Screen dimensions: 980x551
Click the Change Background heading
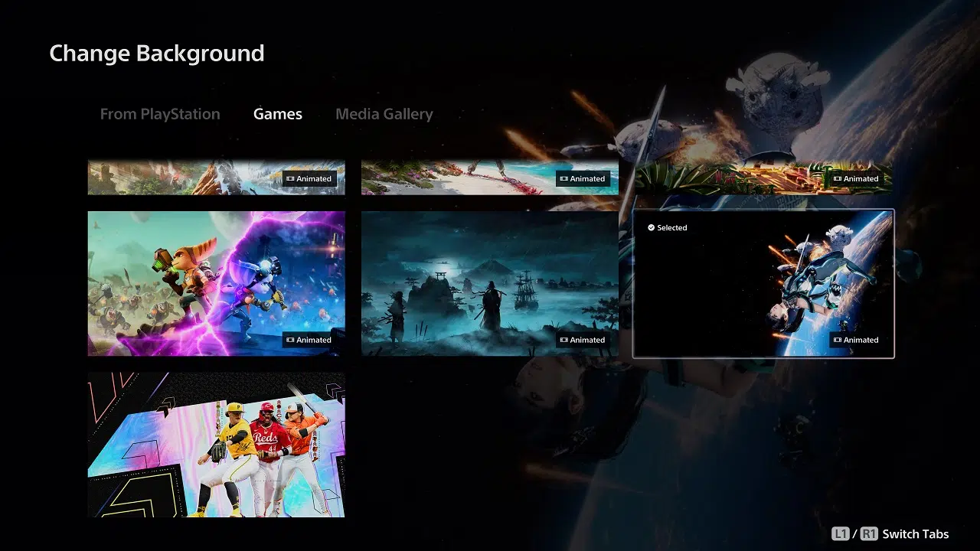[x=157, y=53]
